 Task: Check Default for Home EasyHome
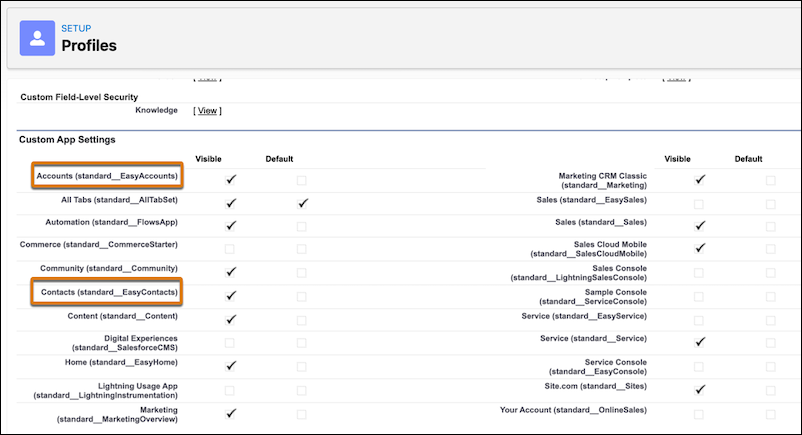(302, 366)
